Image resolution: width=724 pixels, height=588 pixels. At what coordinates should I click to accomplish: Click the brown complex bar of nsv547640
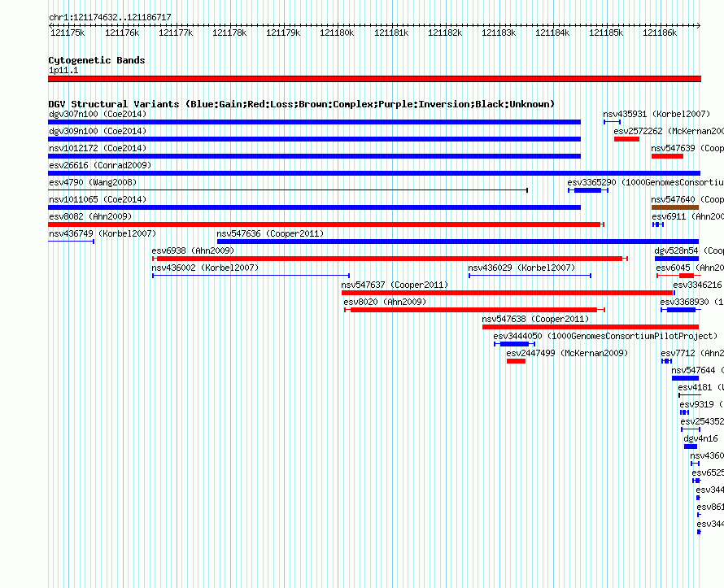pyautogui.click(x=674, y=207)
